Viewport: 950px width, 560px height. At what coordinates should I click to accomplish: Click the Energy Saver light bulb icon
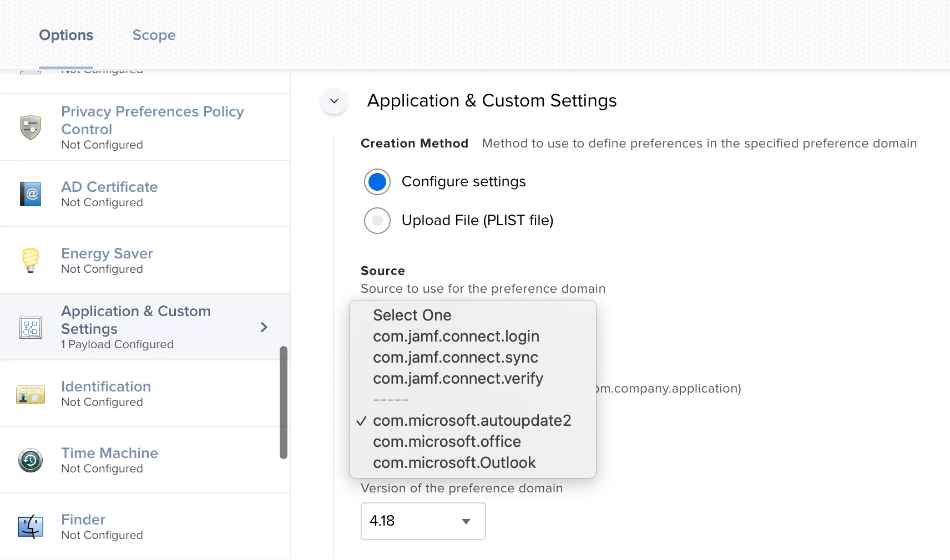pos(31,260)
